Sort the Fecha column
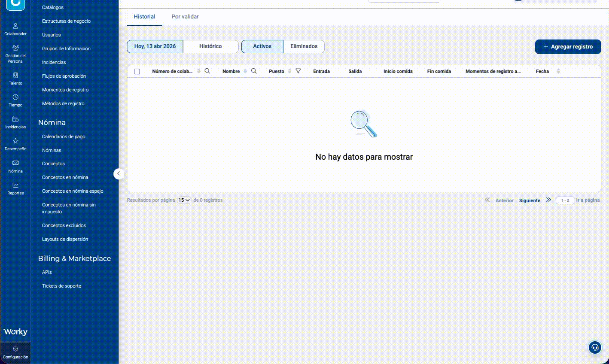Image resolution: width=609 pixels, height=364 pixels. [558, 71]
